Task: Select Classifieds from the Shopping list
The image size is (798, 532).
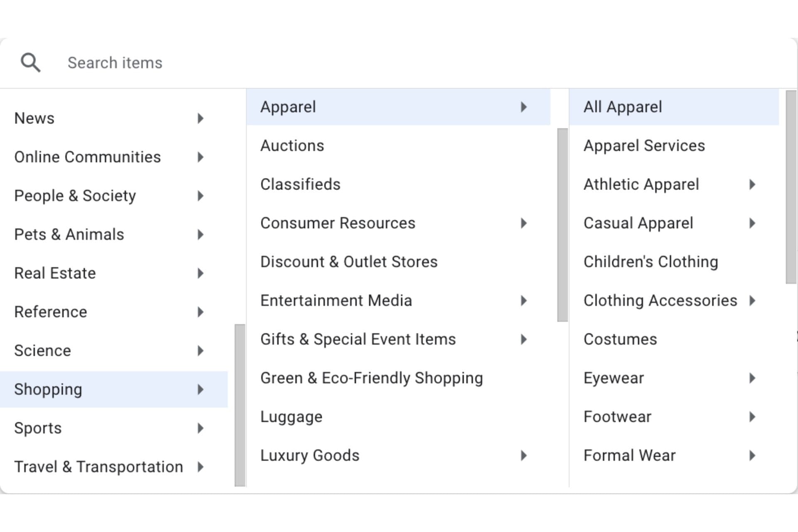Action: (x=300, y=185)
